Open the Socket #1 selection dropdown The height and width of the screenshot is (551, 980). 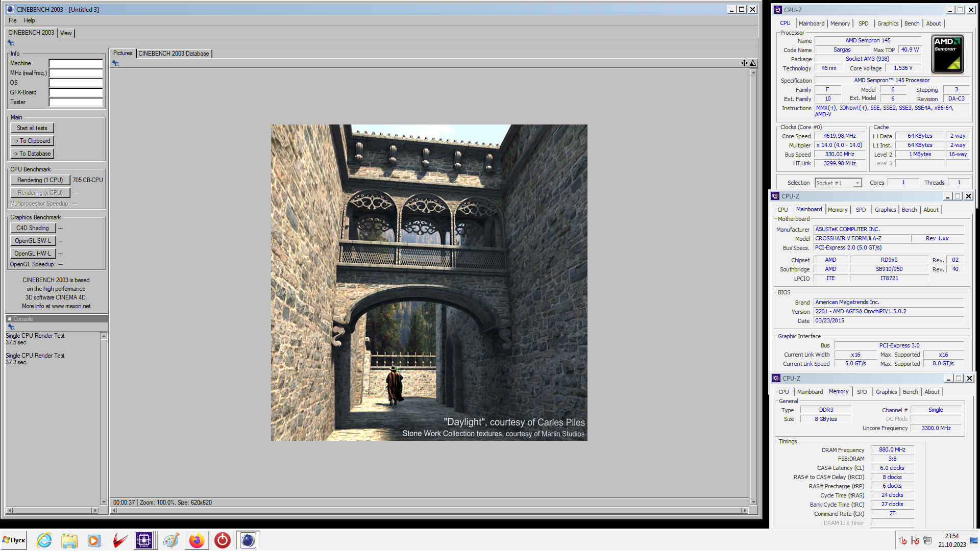(857, 183)
